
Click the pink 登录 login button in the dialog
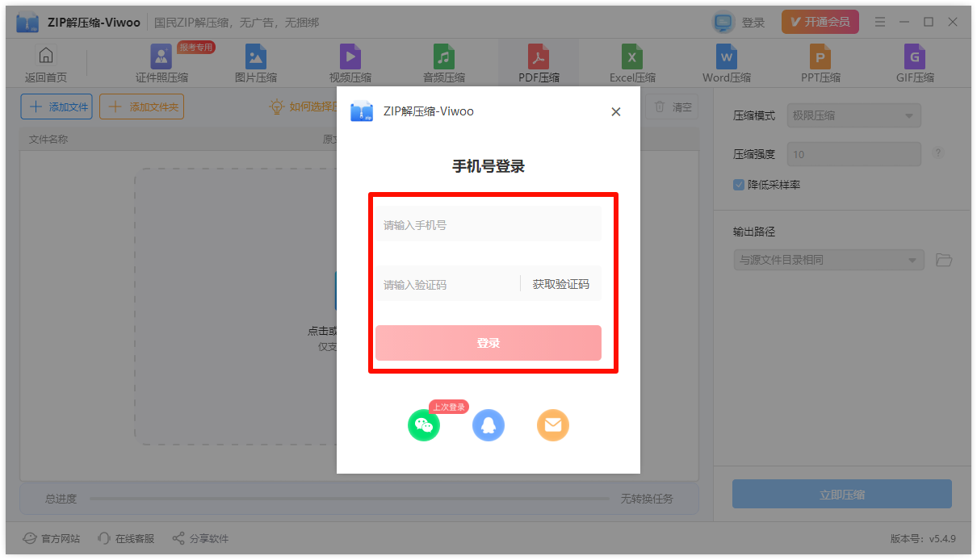[x=488, y=343]
